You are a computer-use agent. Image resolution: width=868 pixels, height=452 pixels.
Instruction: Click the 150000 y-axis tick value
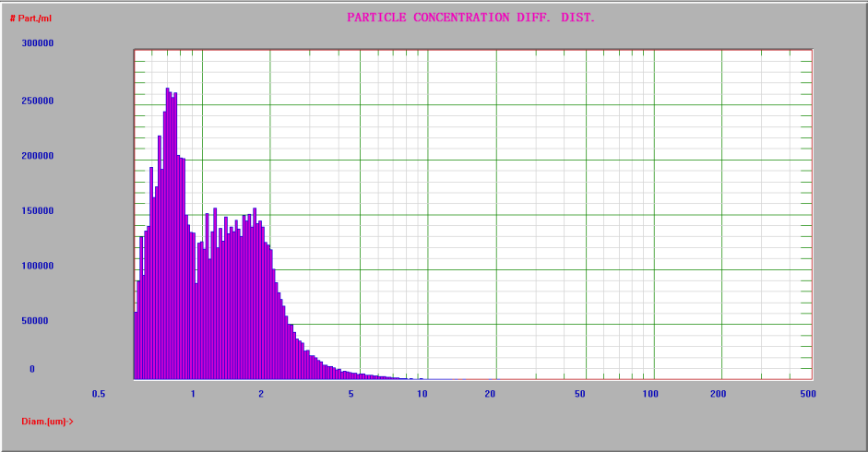[x=38, y=210]
